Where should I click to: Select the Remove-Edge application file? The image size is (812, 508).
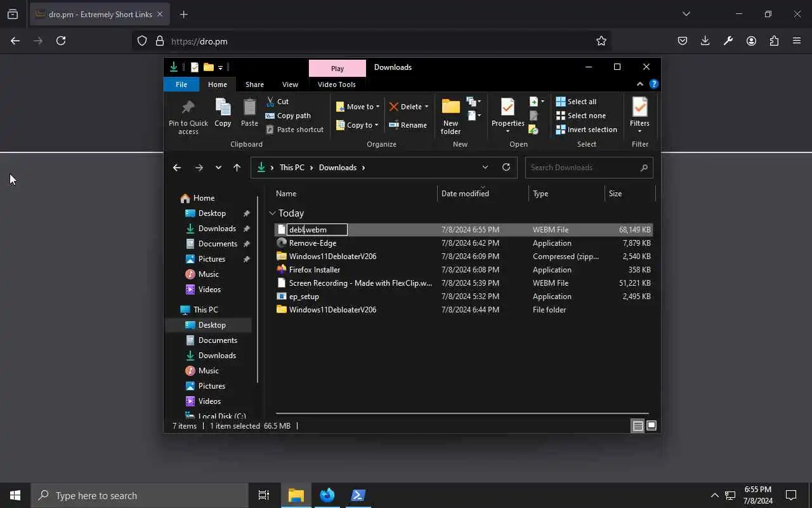[463, 243]
